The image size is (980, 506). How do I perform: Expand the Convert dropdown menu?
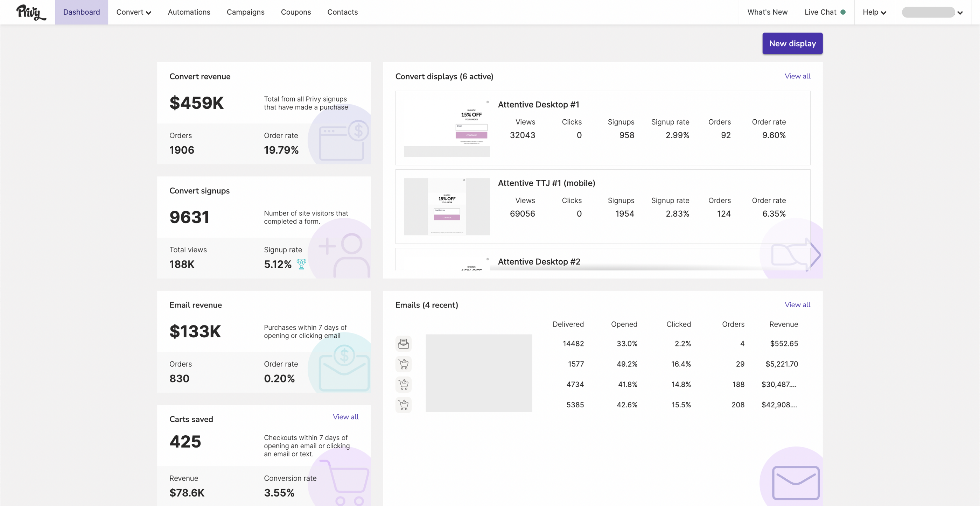click(x=134, y=12)
